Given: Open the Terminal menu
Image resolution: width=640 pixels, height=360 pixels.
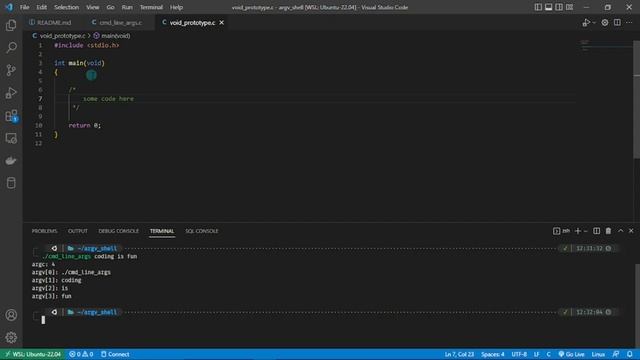Looking at the screenshot, I should tap(151, 7).
